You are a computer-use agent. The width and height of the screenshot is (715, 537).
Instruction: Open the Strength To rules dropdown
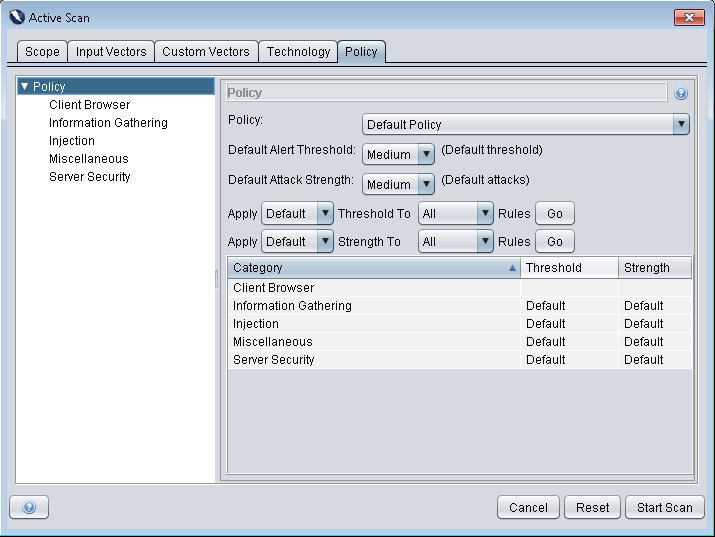tap(456, 241)
